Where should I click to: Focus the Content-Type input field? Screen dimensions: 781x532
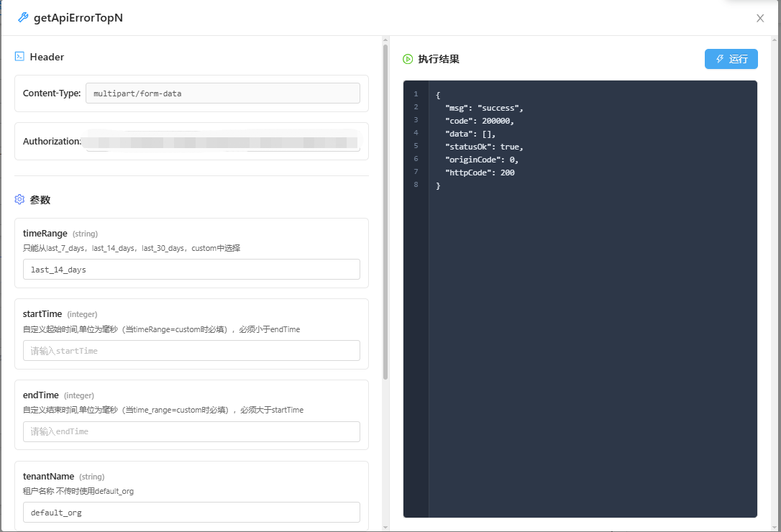click(222, 93)
